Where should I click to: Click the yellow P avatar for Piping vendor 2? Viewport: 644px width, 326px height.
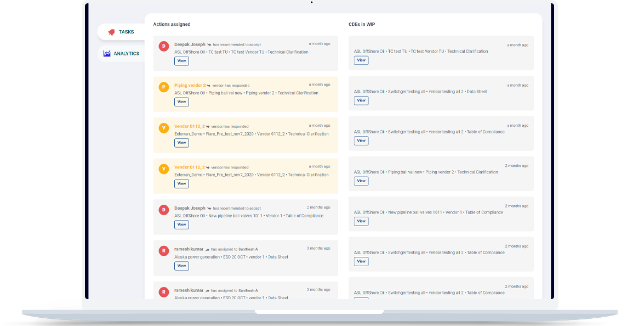(163, 87)
